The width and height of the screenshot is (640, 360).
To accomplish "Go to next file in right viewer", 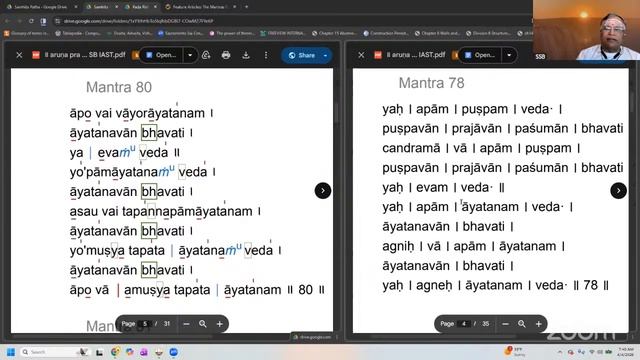I will coord(618,191).
